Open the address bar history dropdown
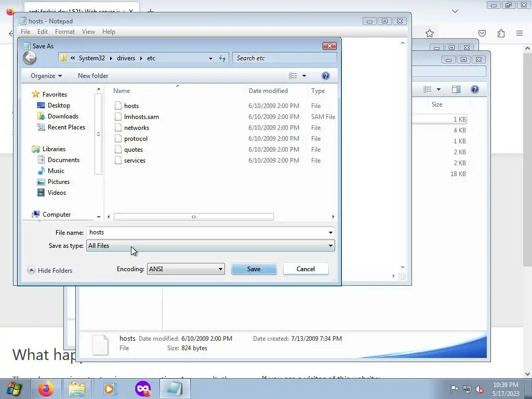Image resolution: width=532 pixels, height=399 pixels. coord(210,58)
